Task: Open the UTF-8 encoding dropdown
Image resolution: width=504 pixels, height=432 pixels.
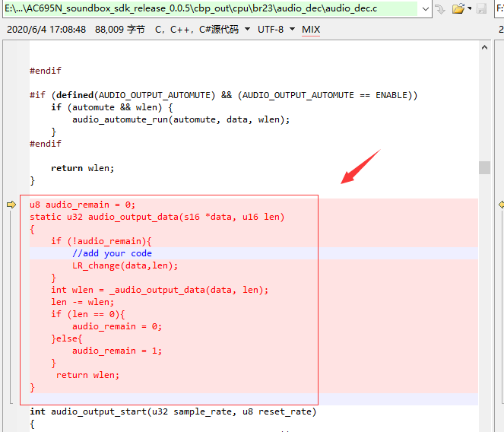Action: point(292,29)
